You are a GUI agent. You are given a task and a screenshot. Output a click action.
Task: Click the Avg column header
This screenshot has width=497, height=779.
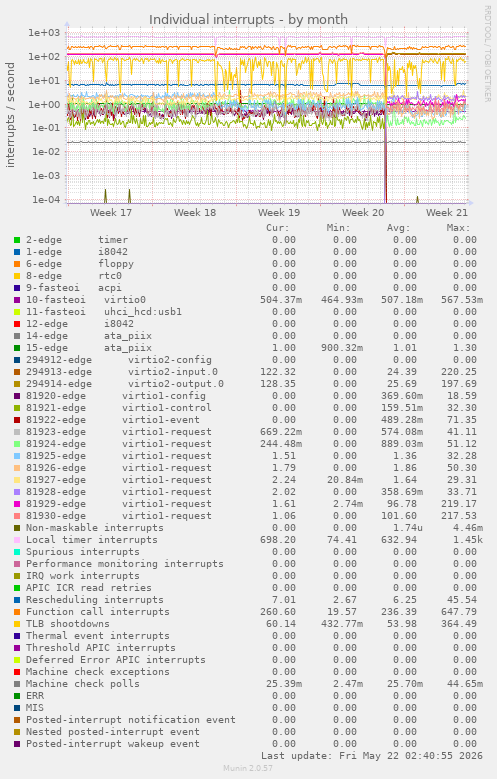coord(398,228)
